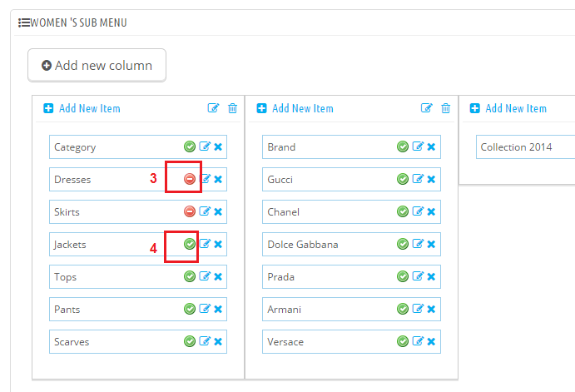
Task: Add New Item in the third column
Action: 508,108
